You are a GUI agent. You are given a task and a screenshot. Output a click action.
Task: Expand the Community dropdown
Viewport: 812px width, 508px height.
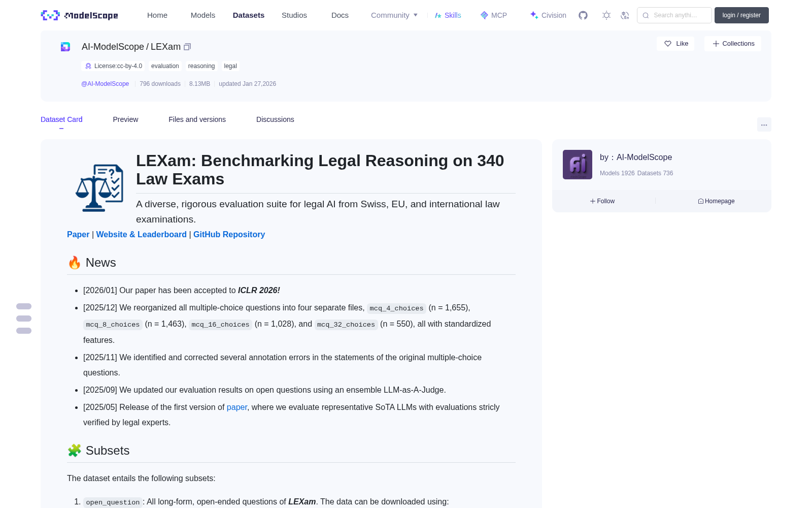394,15
